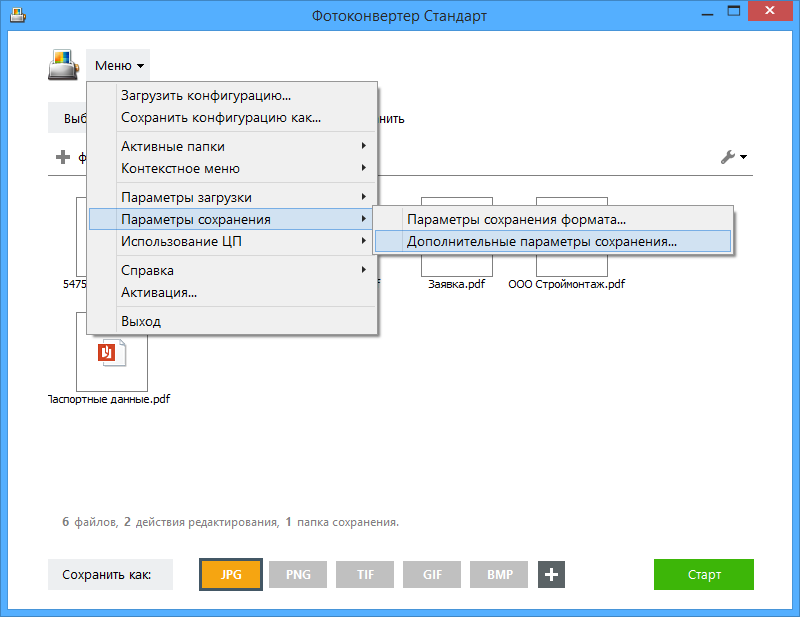Click the dark plus button for more formats
The image size is (800, 617).
(x=551, y=575)
